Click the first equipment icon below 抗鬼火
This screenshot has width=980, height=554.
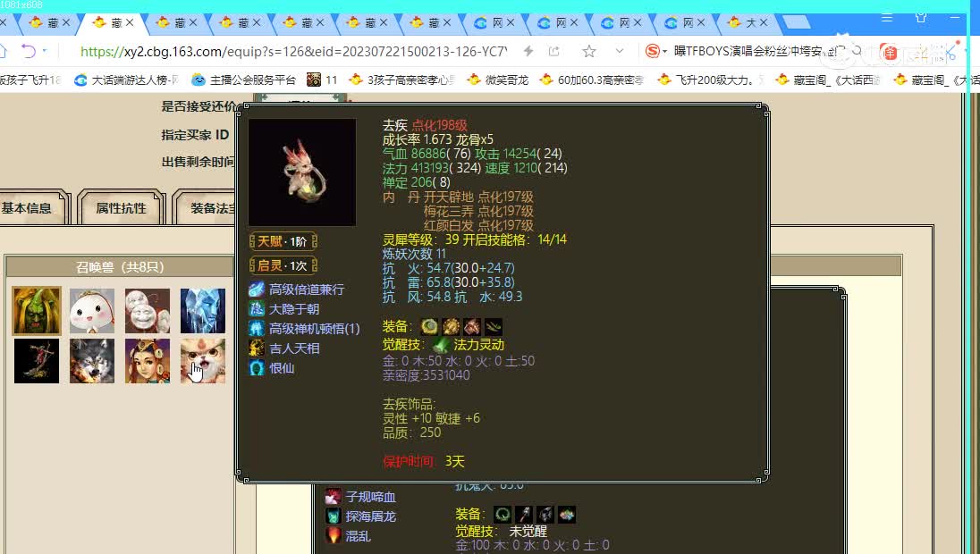(503, 514)
